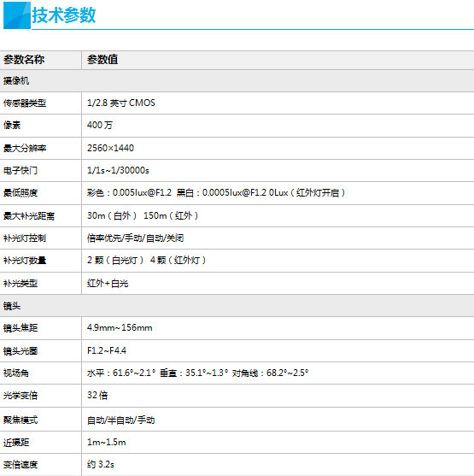
Task: Click the 技术参数 section heading
Action: (x=64, y=15)
